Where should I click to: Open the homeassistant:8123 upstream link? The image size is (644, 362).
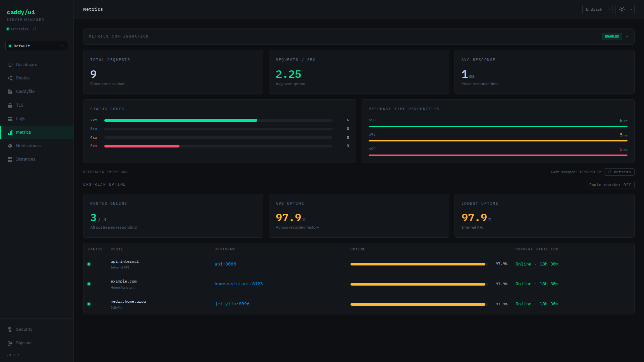(x=239, y=284)
